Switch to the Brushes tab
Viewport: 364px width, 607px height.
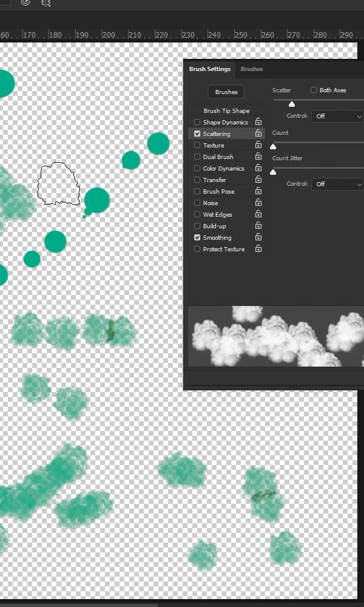pos(252,69)
